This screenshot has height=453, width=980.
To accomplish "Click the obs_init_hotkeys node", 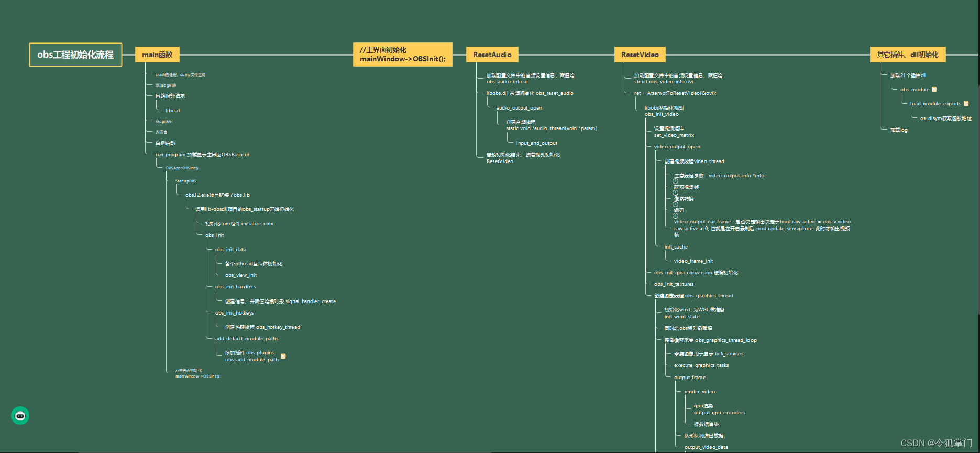I will pyautogui.click(x=234, y=313).
